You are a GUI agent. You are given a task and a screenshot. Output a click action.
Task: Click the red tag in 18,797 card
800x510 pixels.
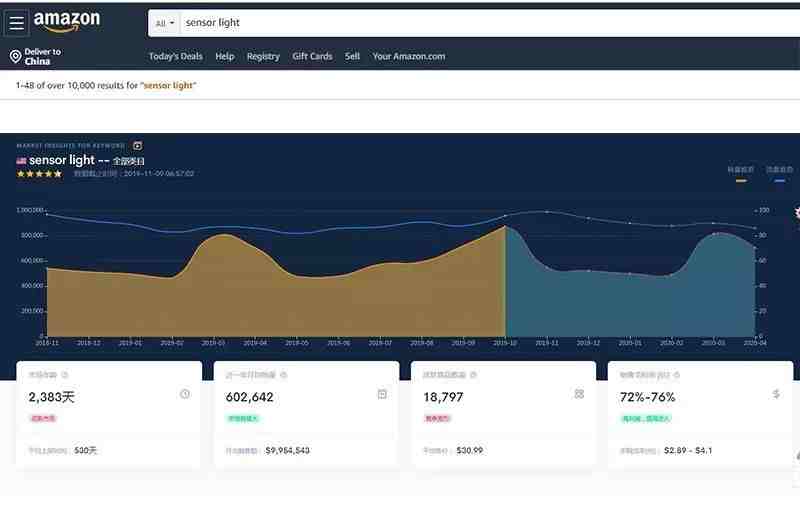click(437, 419)
